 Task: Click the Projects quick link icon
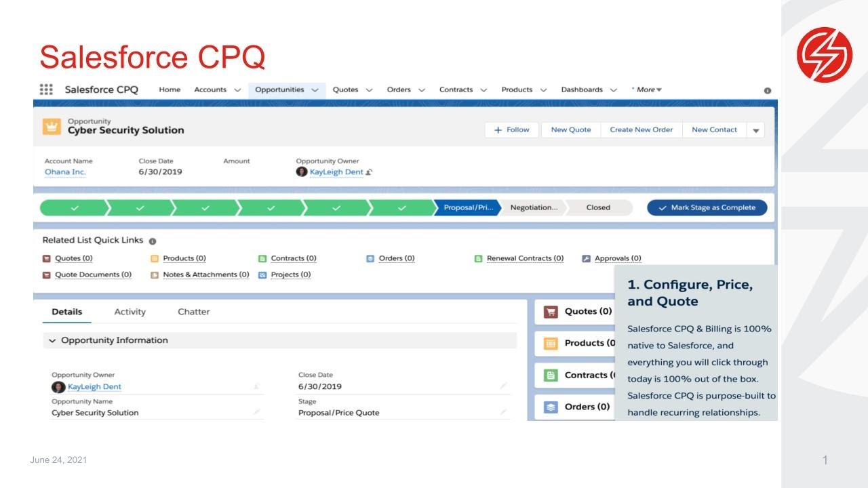click(x=262, y=275)
